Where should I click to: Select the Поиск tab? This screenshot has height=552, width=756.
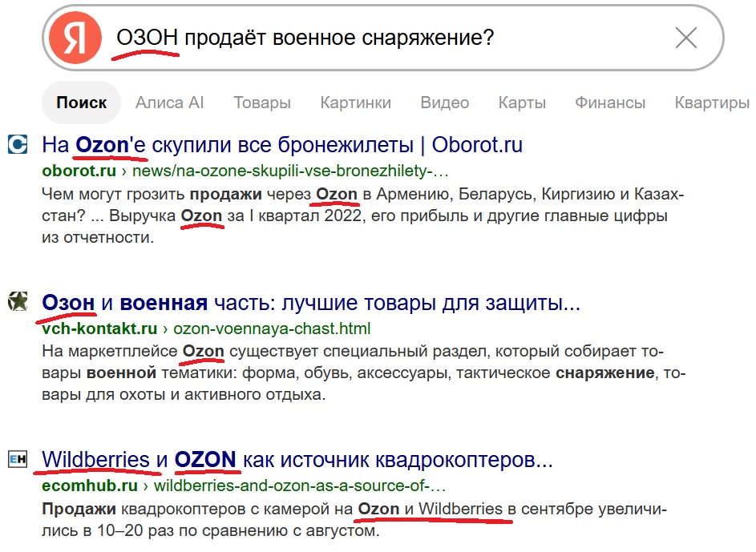[82, 103]
